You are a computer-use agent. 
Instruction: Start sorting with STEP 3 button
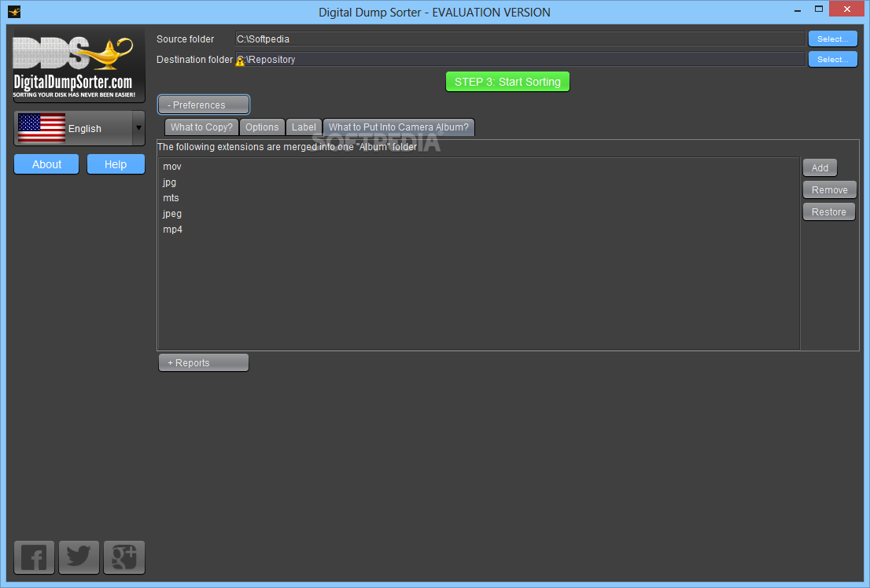(507, 82)
